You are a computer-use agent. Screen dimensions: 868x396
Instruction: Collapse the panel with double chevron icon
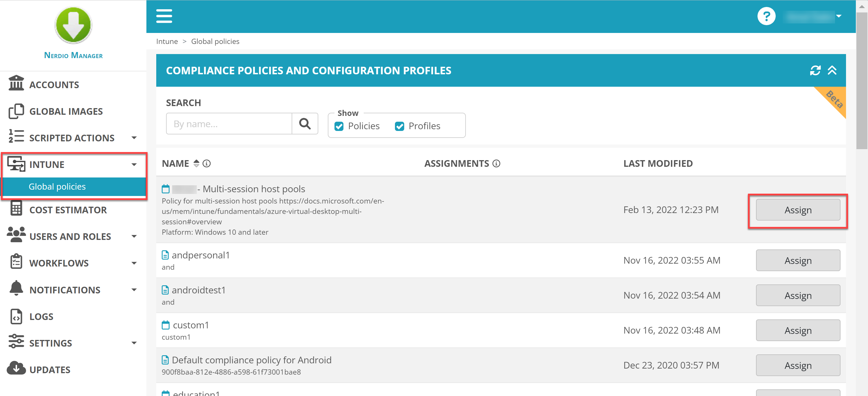pyautogui.click(x=832, y=70)
